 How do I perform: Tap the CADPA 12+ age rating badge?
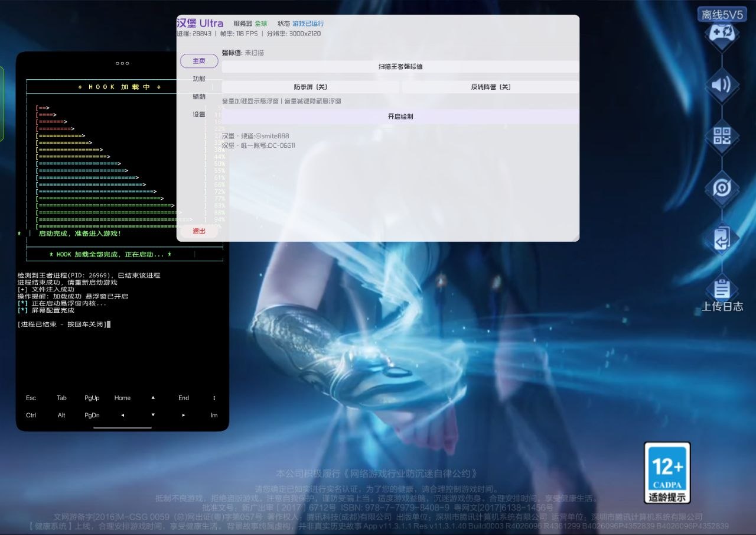[x=667, y=473]
